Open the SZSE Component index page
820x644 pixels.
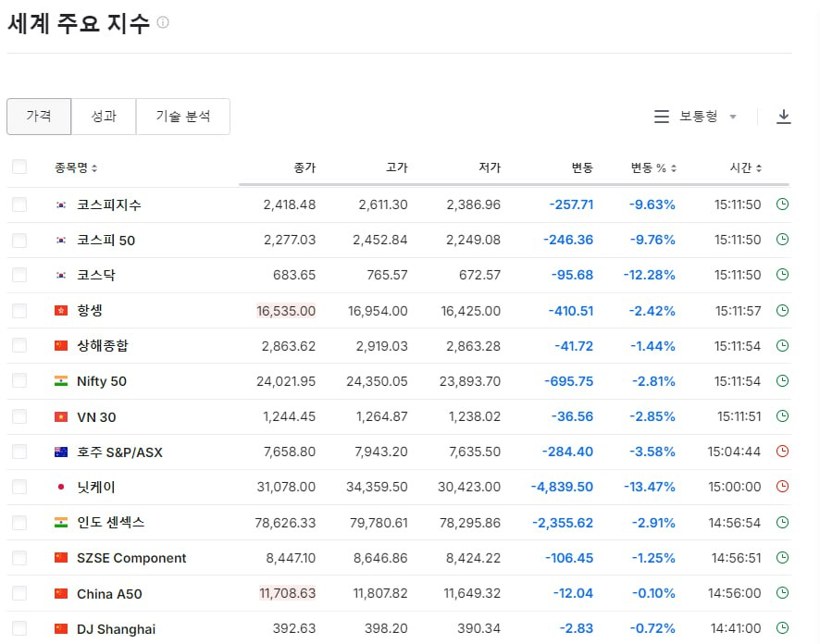pyautogui.click(x=131, y=558)
